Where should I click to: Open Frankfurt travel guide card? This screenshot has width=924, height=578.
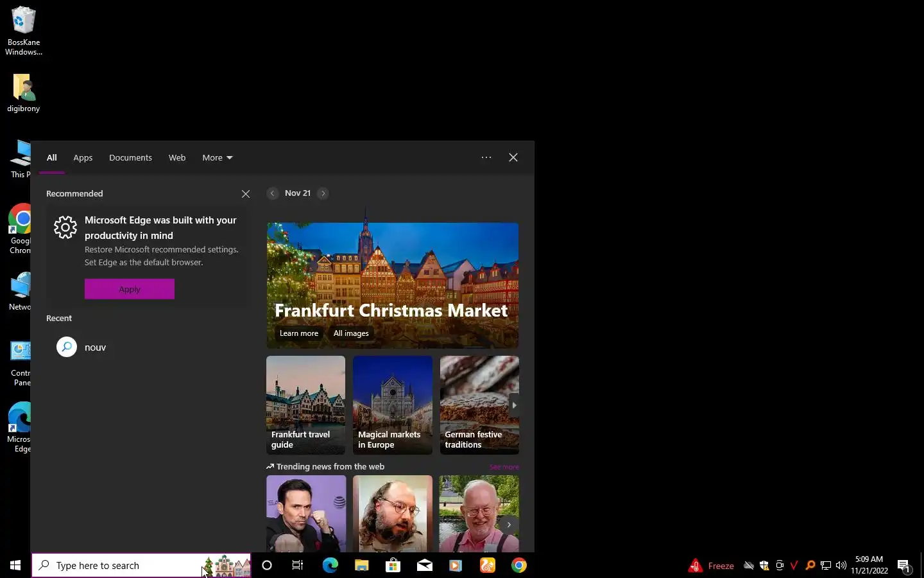(x=305, y=405)
